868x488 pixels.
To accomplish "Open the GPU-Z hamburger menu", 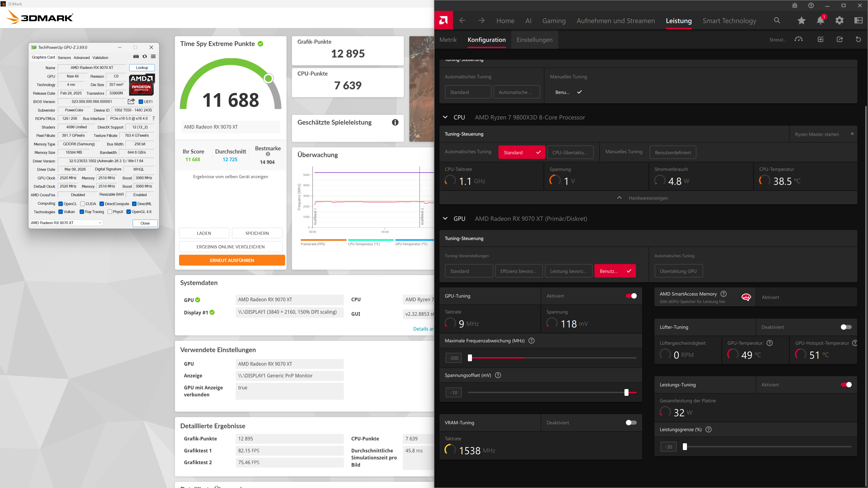I will point(153,56).
